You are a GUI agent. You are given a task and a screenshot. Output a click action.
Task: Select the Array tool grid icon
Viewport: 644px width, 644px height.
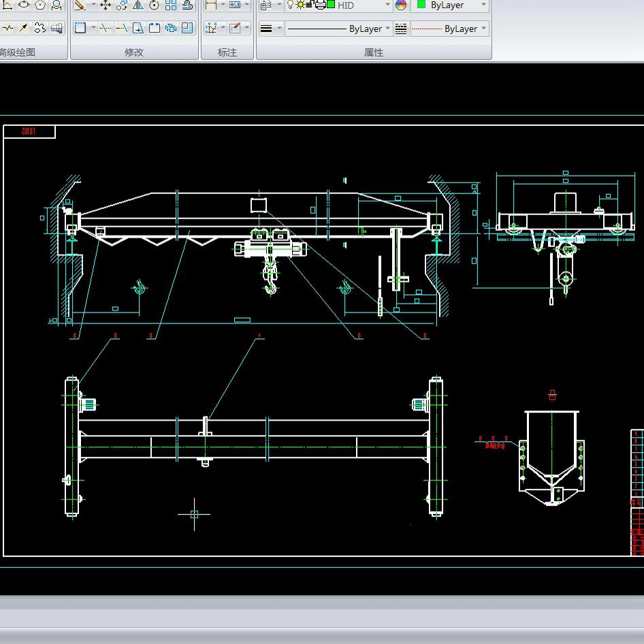(x=171, y=5)
